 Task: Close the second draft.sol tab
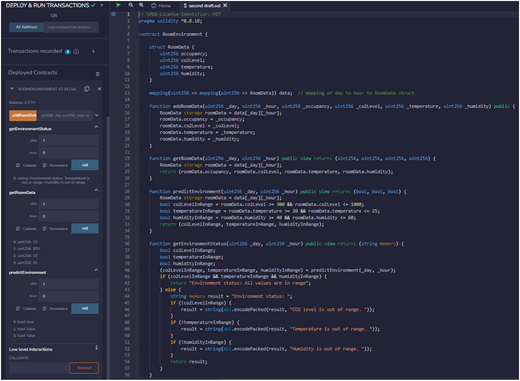225,5
